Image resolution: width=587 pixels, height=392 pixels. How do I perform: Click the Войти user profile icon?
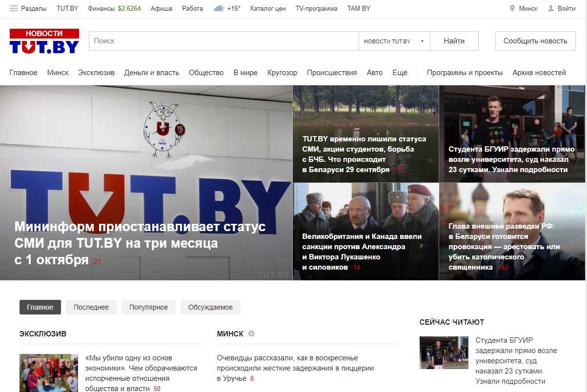[x=551, y=9]
